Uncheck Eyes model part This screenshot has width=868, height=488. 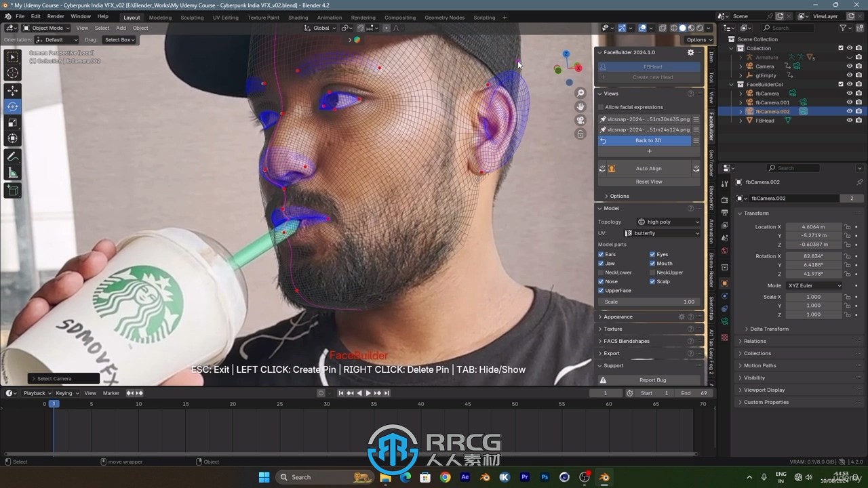pos(652,254)
